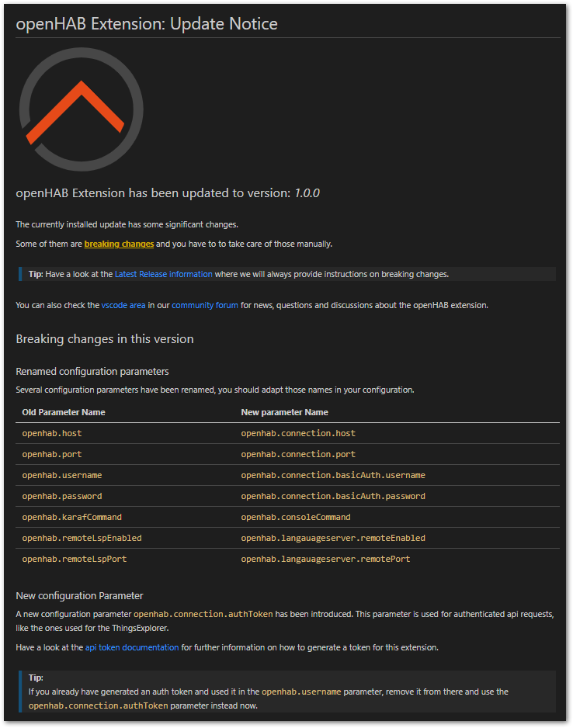Click the openhab.remoteLspPort table entry
Screen dimensions: 573x728
coord(74,559)
